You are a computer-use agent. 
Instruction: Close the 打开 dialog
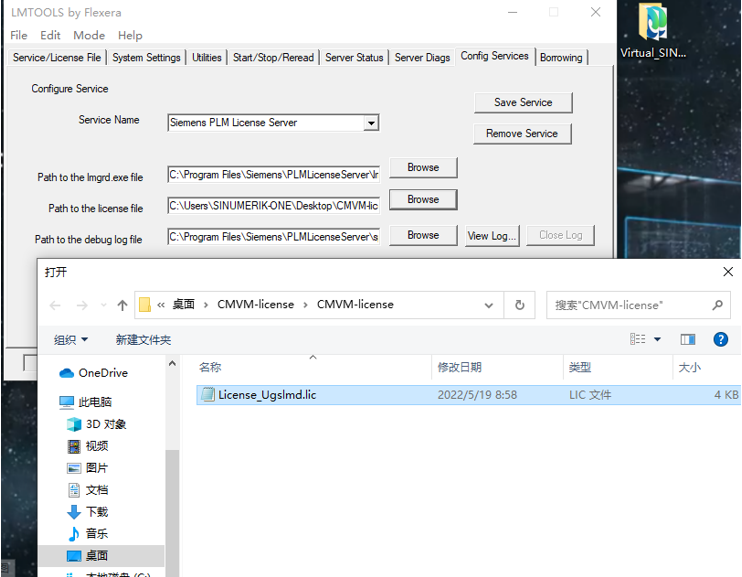(x=728, y=272)
